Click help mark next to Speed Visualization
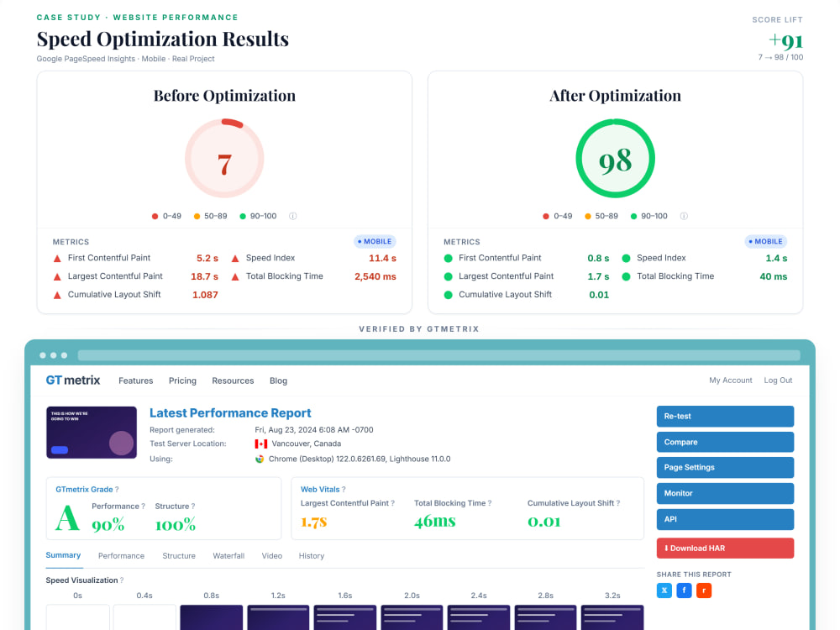 tap(122, 580)
